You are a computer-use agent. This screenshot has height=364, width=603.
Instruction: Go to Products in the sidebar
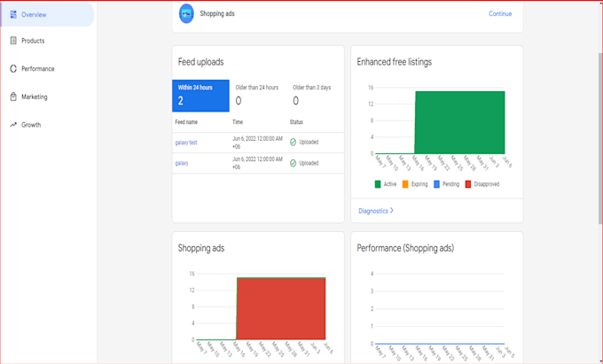click(33, 41)
